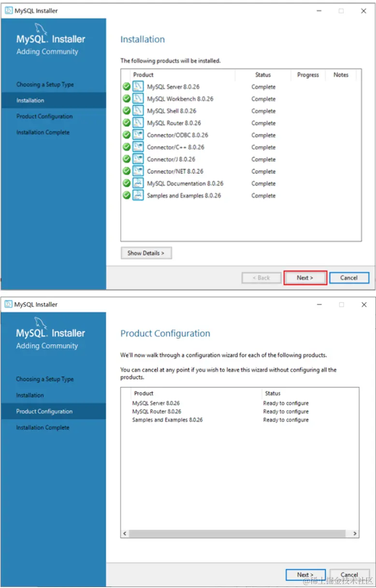Click green checkmark beside Connector/J 8.0.26
The image size is (376, 588).
click(x=127, y=159)
